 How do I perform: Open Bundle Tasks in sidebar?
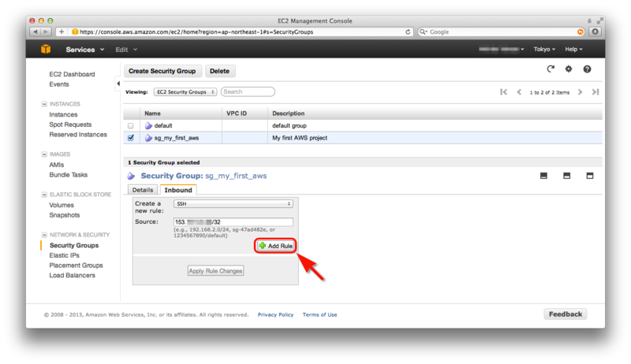coord(69,175)
